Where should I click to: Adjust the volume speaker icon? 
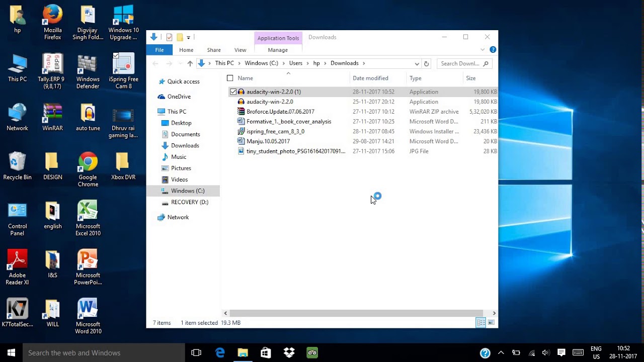pyautogui.click(x=547, y=353)
